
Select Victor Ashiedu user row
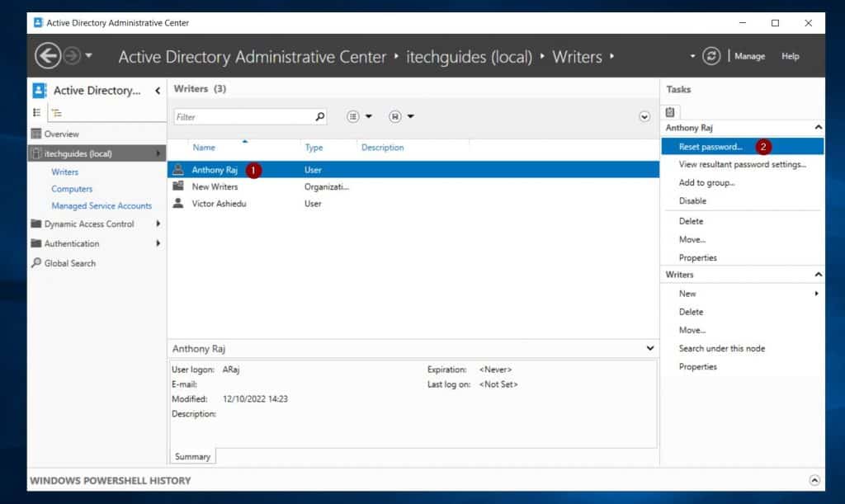[x=413, y=204]
